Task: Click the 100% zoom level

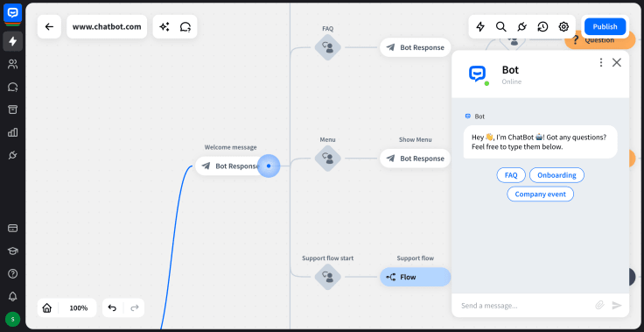Action: pyautogui.click(x=79, y=307)
